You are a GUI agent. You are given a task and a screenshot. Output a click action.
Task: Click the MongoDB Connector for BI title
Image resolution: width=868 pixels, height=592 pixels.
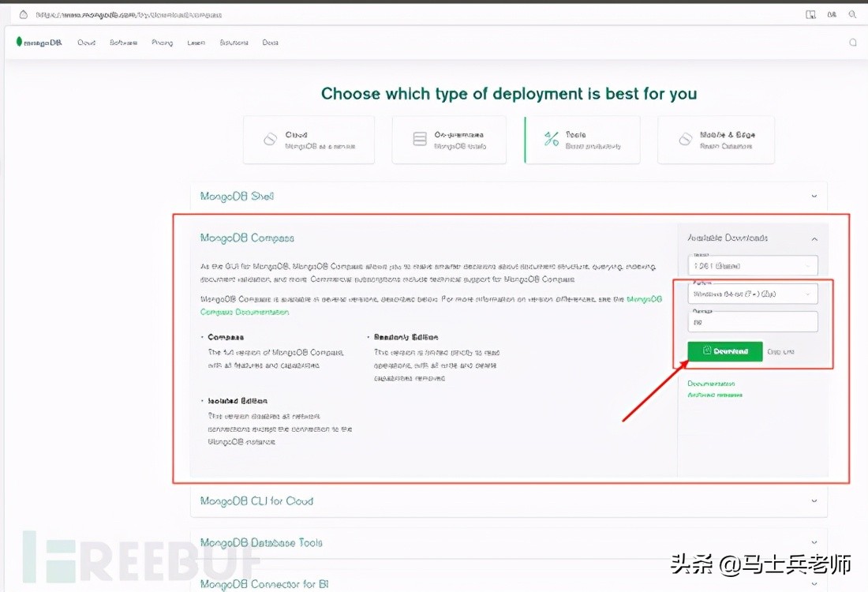point(264,584)
